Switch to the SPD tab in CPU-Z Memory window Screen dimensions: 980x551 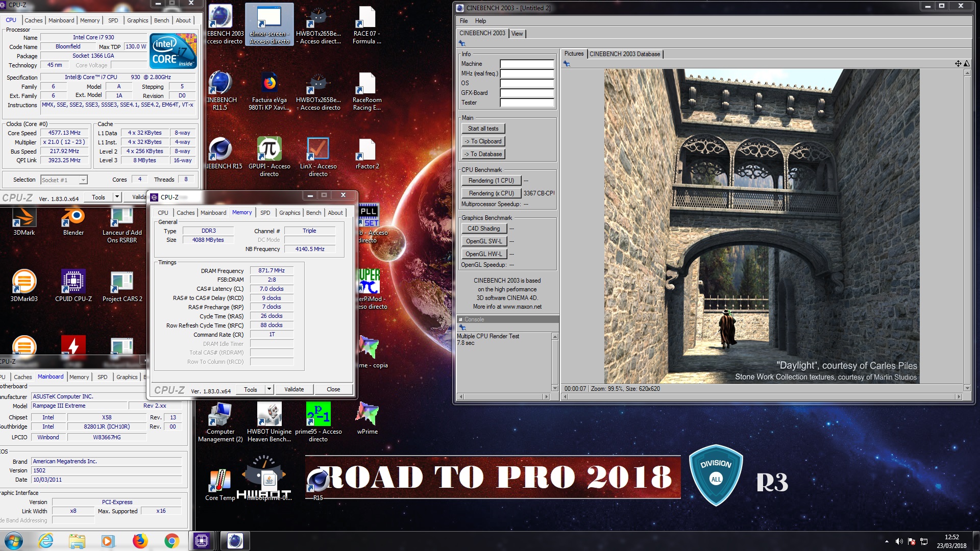click(265, 213)
